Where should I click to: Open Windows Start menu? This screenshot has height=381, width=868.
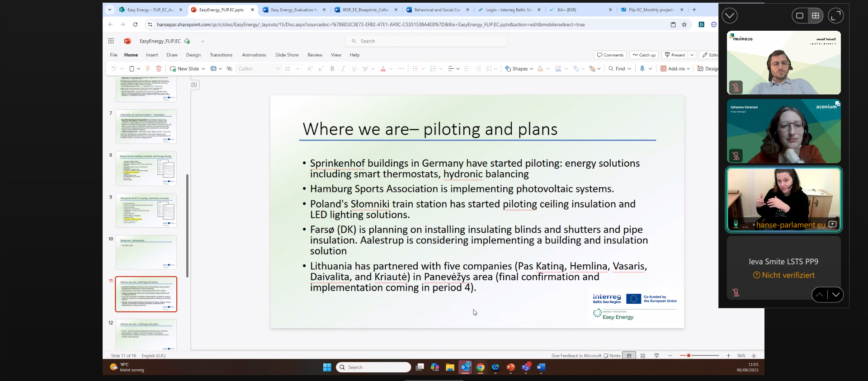[327, 367]
